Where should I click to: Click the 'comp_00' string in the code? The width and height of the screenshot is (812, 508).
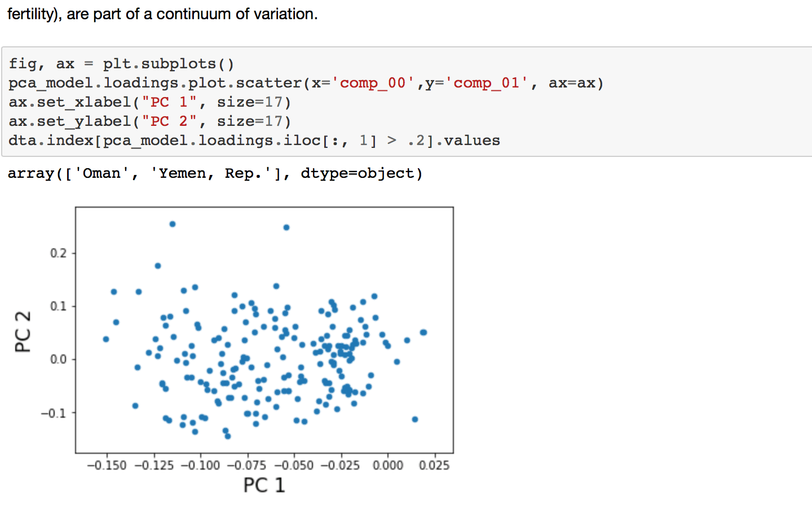click(373, 83)
